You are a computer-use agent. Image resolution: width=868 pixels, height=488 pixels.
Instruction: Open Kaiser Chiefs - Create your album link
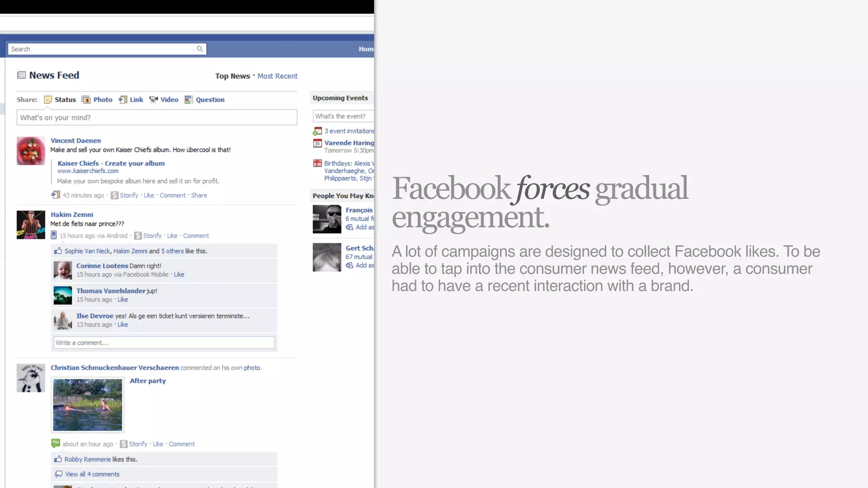click(x=111, y=163)
